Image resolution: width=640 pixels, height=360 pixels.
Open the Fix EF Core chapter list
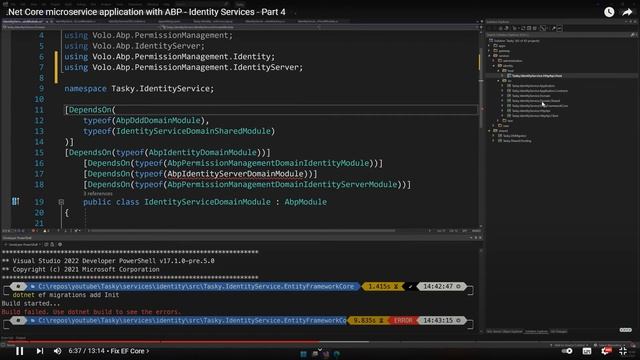coord(130,351)
